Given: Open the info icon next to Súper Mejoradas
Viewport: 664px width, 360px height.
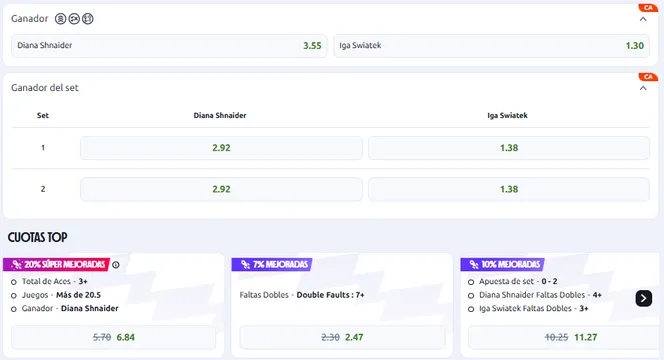Looking at the screenshot, I should pos(116,265).
